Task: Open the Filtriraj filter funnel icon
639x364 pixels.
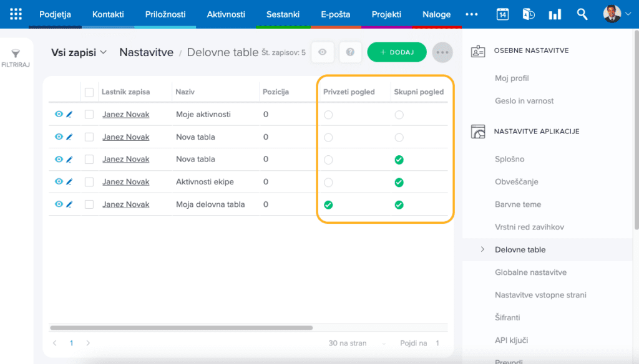Action: coord(16,55)
